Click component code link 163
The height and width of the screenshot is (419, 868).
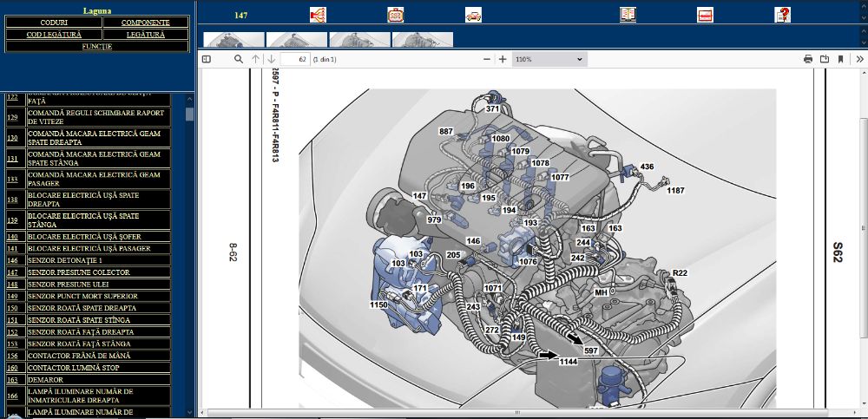pyautogui.click(x=12, y=380)
